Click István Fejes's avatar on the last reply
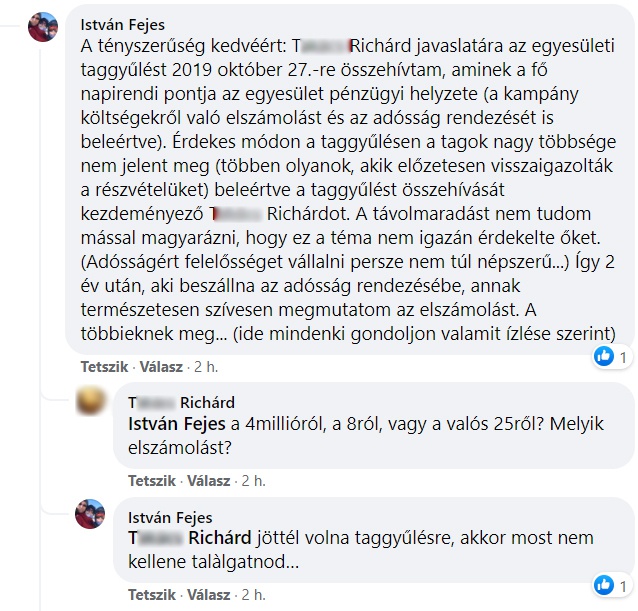 (93, 515)
